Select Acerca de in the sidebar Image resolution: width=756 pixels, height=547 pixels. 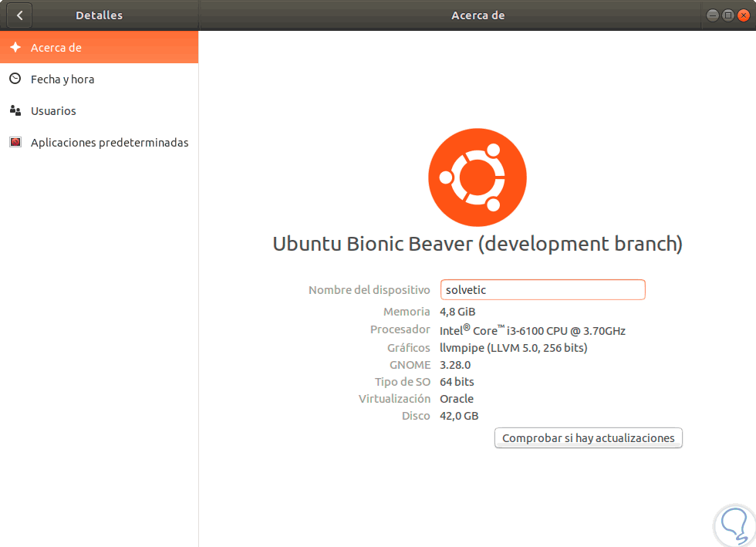point(99,47)
